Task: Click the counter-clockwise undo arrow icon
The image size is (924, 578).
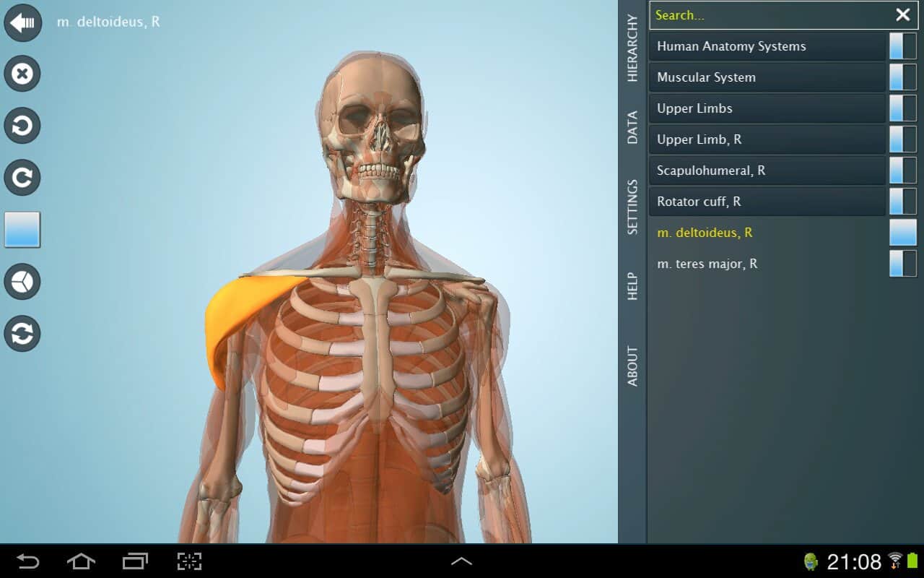Action: [22, 126]
